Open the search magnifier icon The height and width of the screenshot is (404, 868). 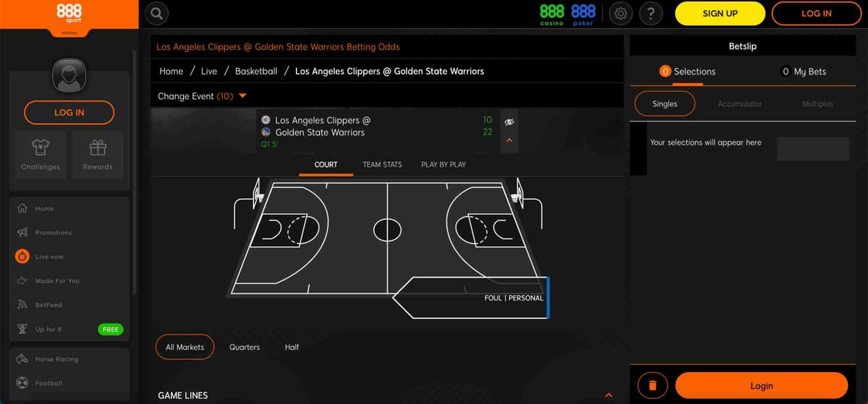click(x=157, y=14)
